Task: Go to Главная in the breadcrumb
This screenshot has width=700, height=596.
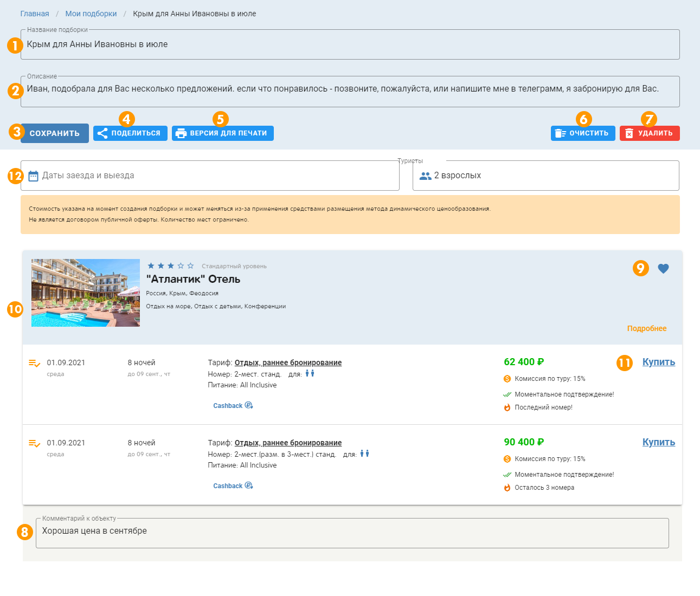Action: (35, 14)
